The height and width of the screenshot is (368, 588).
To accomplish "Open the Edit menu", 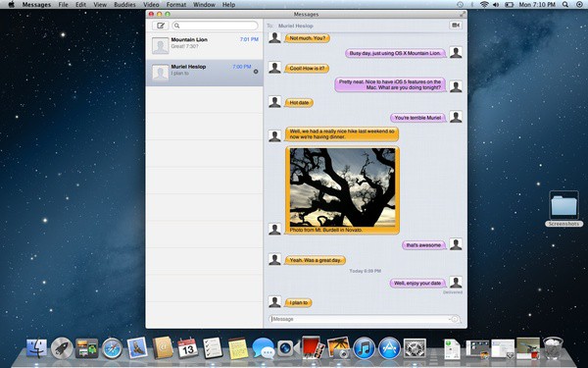I will [x=80, y=5].
